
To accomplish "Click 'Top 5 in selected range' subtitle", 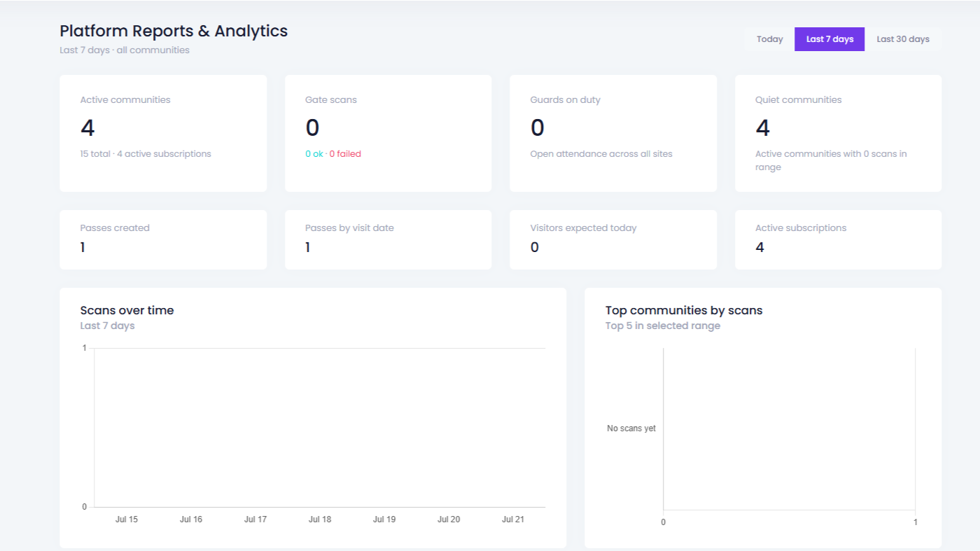I will 663,326.
